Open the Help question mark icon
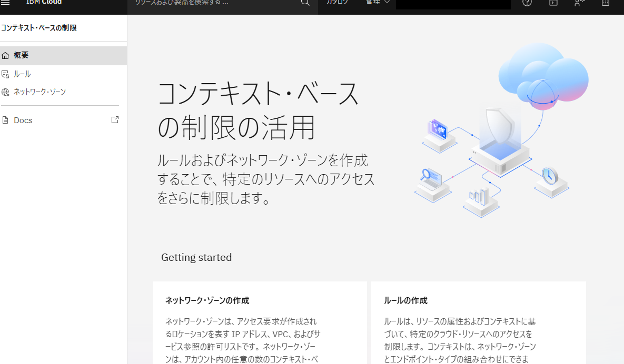624x364 pixels. (527, 3)
